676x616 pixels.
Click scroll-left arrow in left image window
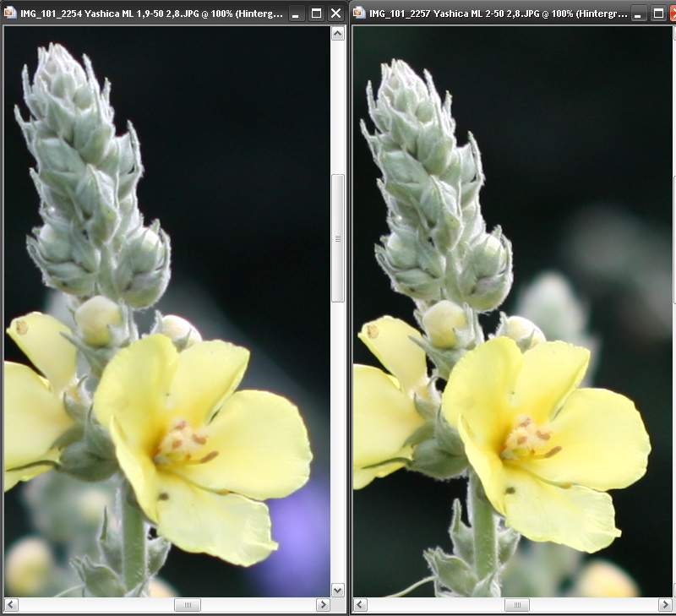(11, 605)
